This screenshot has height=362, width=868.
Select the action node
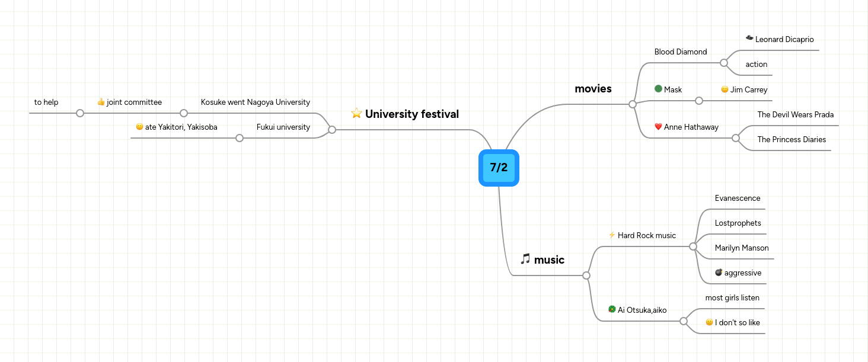[x=757, y=64]
